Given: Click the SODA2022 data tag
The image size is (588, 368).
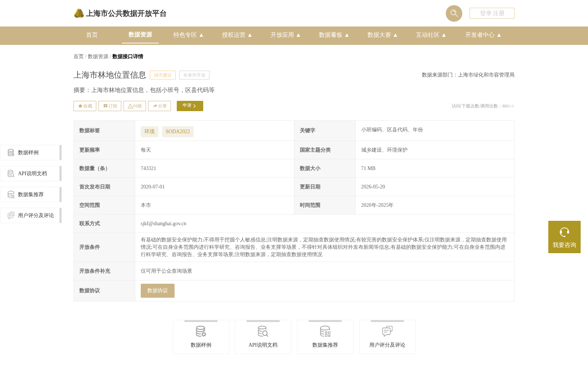Looking at the screenshot, I should 178,132.
